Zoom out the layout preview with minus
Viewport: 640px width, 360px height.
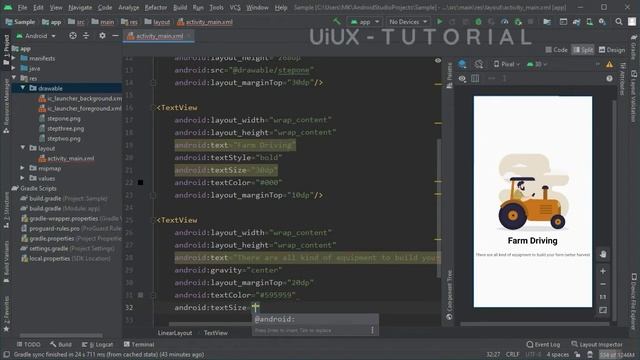603,284
